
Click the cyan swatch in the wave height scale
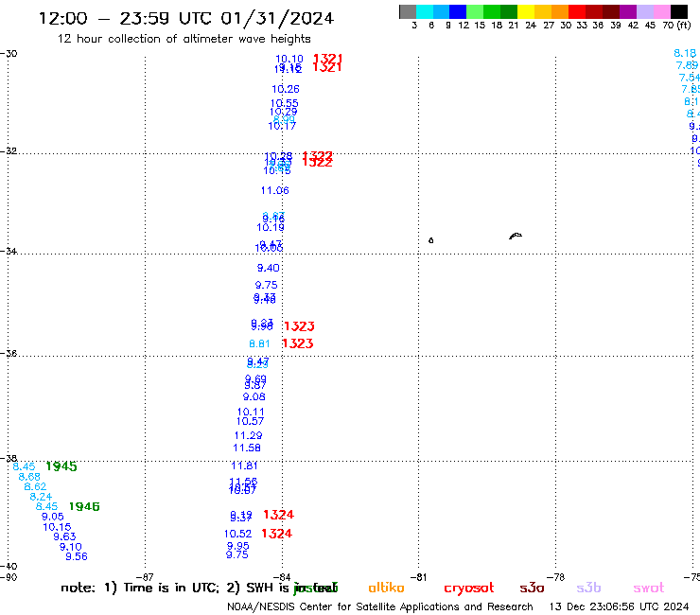pos(425,11)
